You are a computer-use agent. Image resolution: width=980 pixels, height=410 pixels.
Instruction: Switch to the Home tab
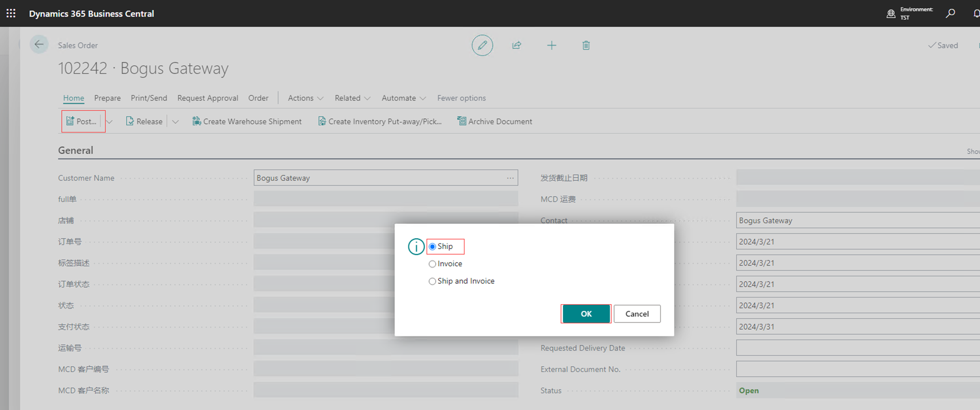click(x=74, y=98)
